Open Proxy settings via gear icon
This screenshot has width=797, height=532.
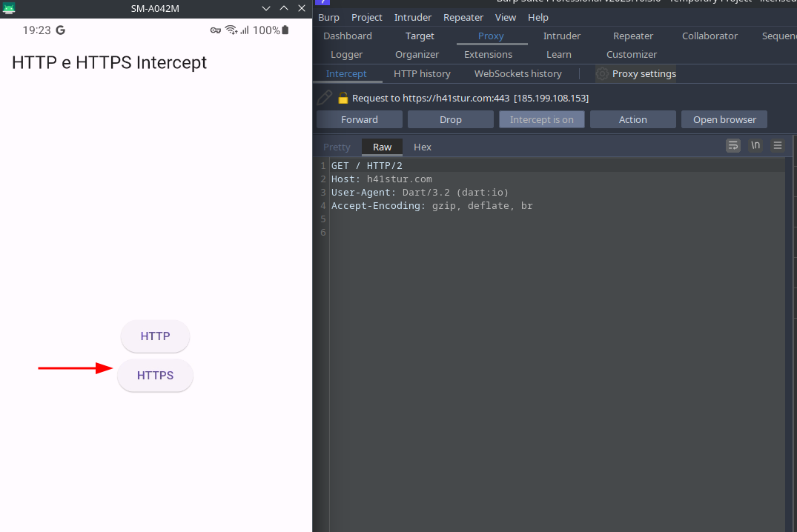(x=602, y=73)
